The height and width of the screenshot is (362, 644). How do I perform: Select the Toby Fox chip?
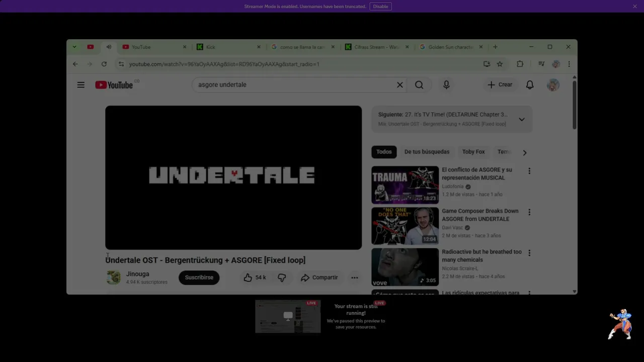coord(473,152)
